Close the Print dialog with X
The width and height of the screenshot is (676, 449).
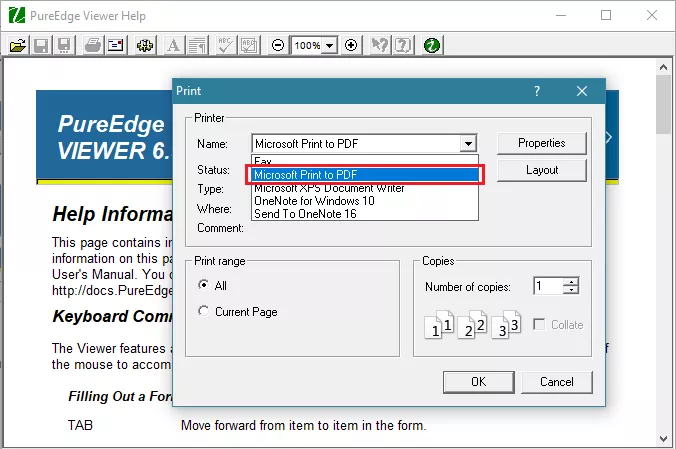(582, 91)
